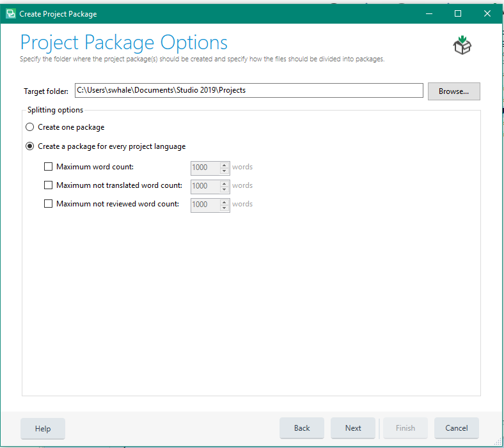Viewport: 504px width, 448px height.
Task: Click the package box icon in the header
Action: [462, 45]
